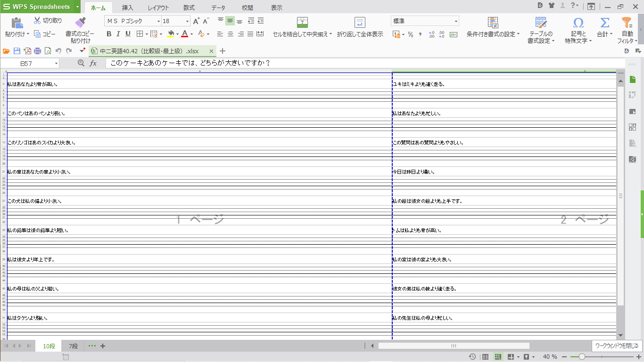
Task: Click the decrease decimal places icon
Action: [x=442, y=34]
